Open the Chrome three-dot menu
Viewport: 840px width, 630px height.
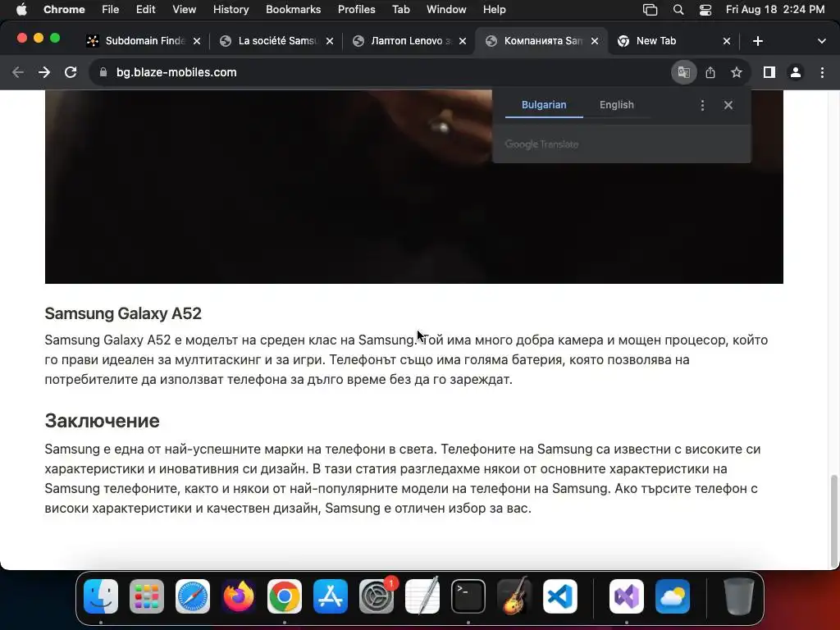(x=822, y=72)
